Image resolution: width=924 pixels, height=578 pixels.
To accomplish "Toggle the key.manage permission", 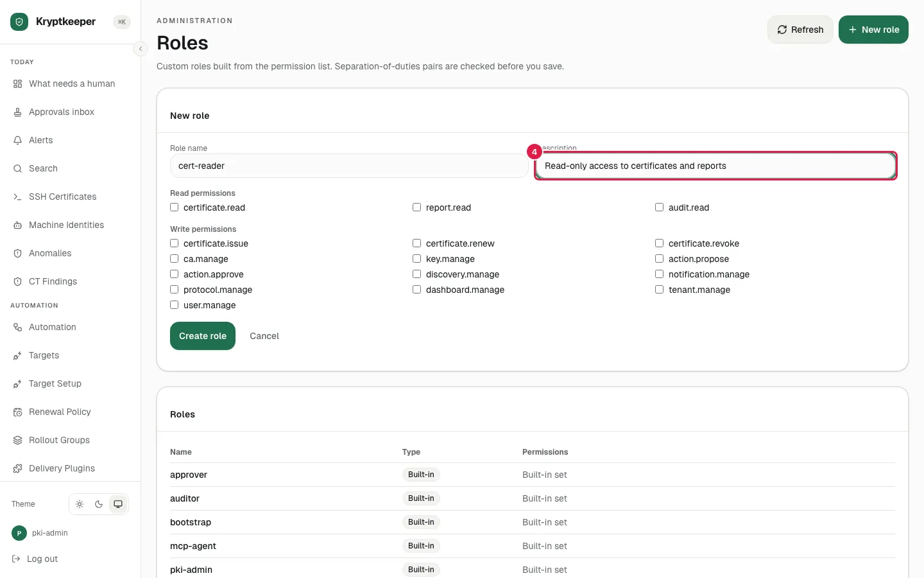I will [x=416, y=259].
